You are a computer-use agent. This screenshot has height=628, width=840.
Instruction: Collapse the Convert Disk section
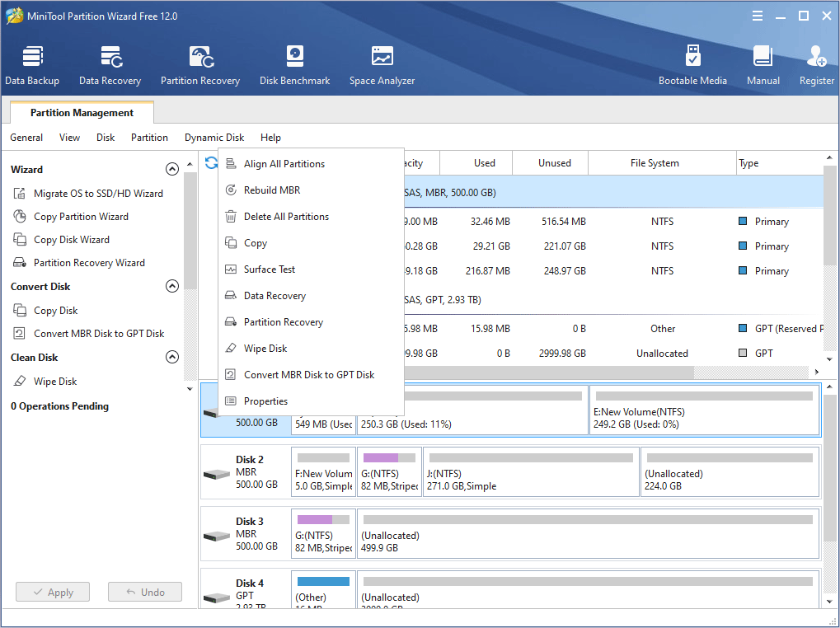172,286
